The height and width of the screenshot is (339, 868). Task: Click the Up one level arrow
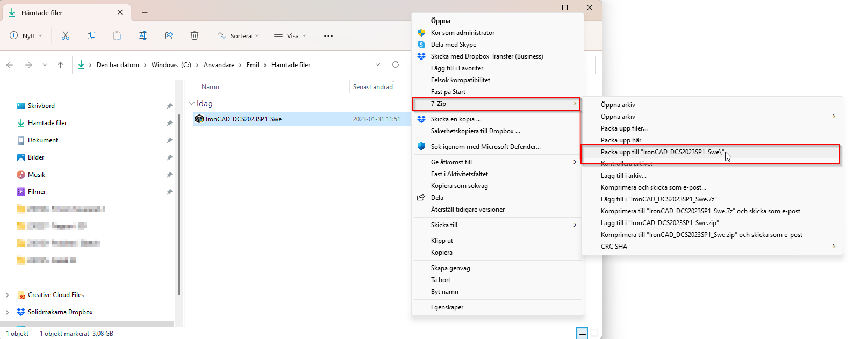[60, 65]
